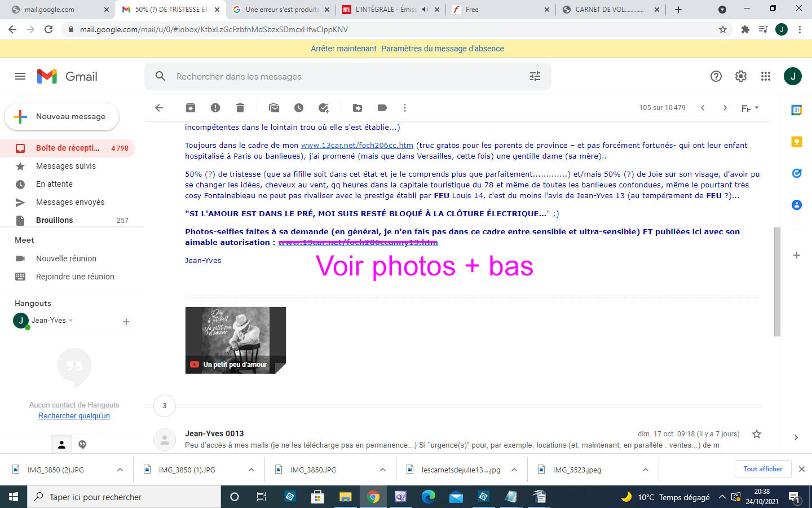This screenshot has height=508, width=812.
Task: Mark conversation as unread
Action: point(274,108)
